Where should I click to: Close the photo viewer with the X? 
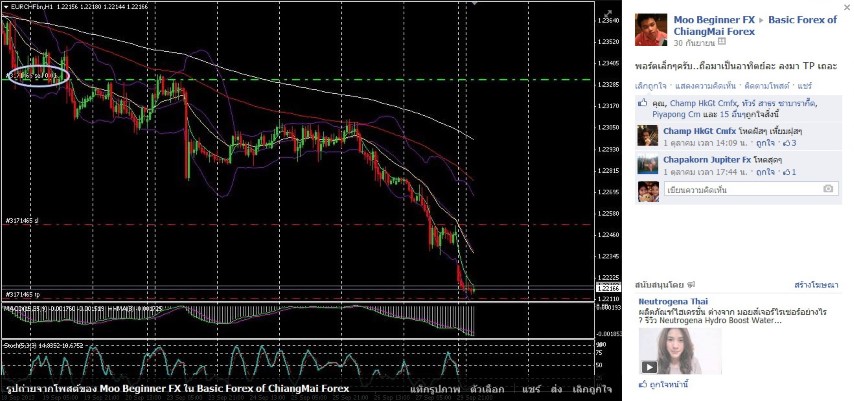point(846,7)
